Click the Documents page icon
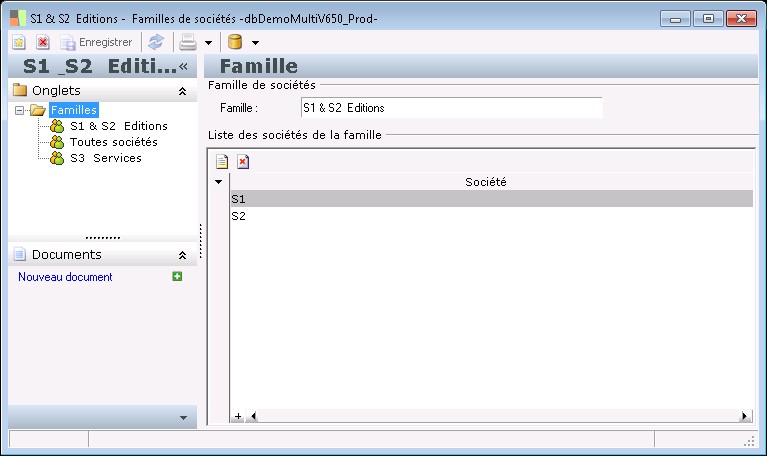The width and height of the screenshot is (767, 456). pyautogui.click(x=20, y=254)
